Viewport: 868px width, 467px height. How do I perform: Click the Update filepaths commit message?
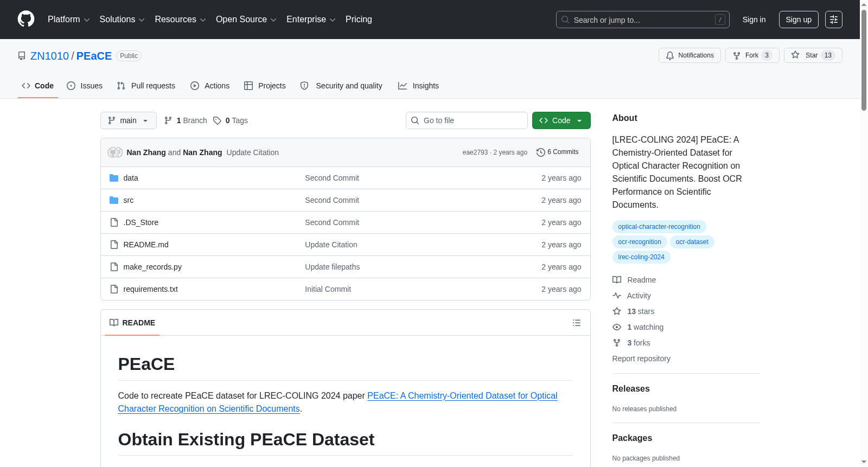click(333, 267)
